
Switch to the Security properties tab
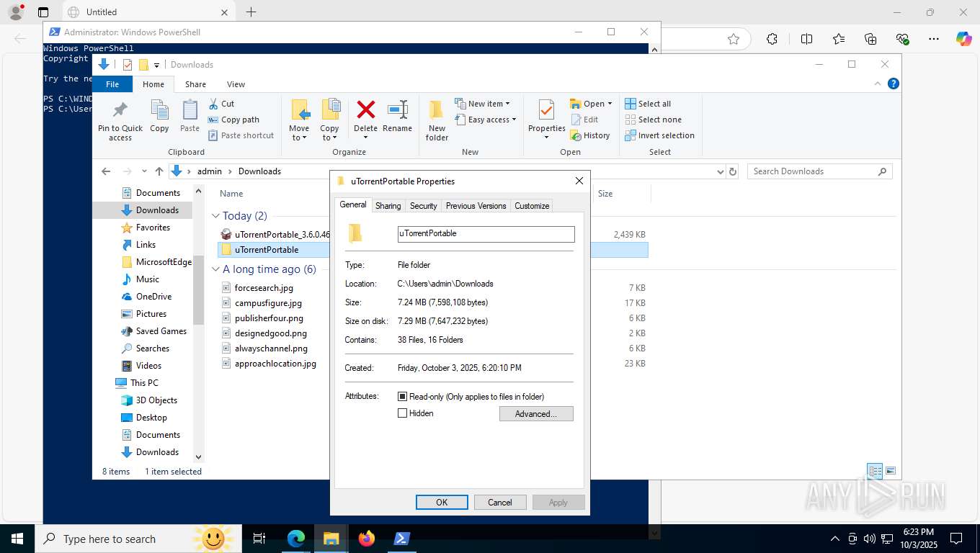(423, 206)
